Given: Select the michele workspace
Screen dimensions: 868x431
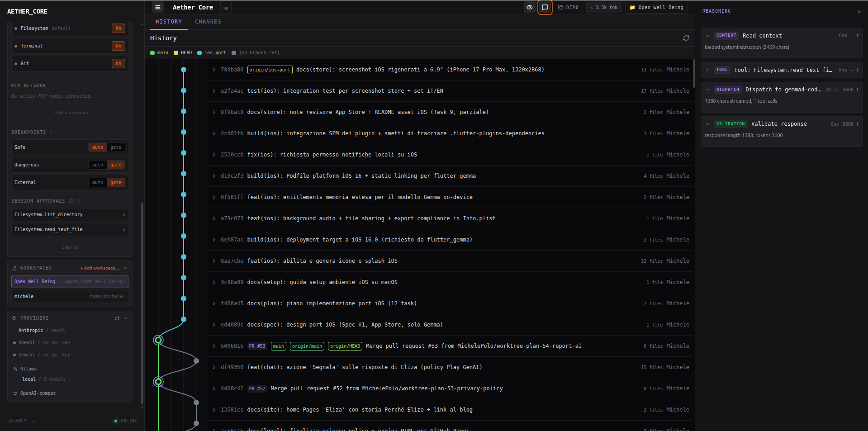Looking at the screenshot, I should tap(70, 296).
